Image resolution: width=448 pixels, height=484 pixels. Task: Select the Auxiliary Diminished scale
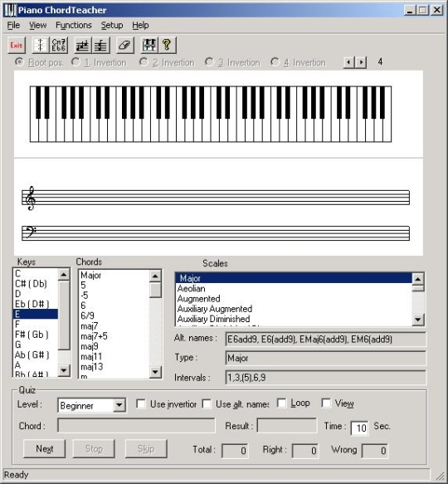tap(294, 319)
